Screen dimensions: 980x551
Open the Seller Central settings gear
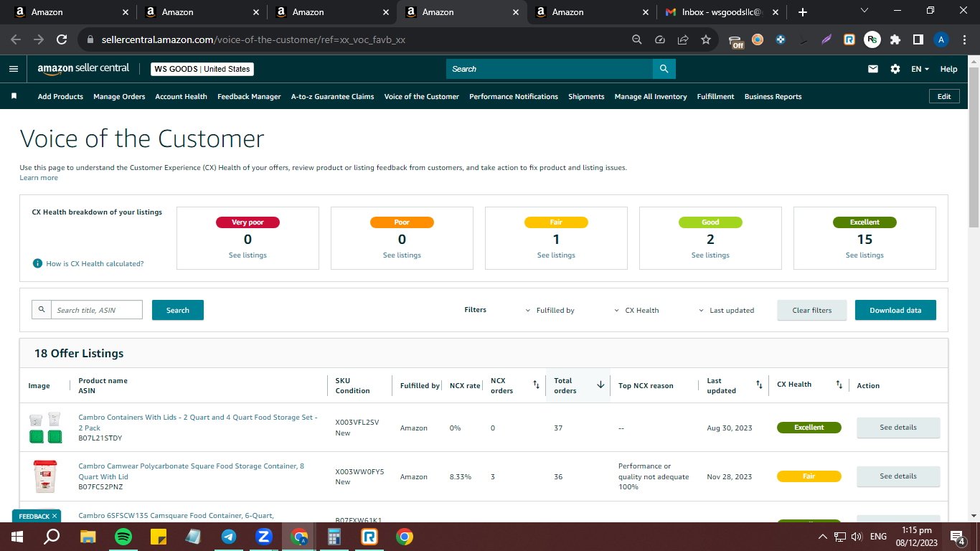coord(895,69)
